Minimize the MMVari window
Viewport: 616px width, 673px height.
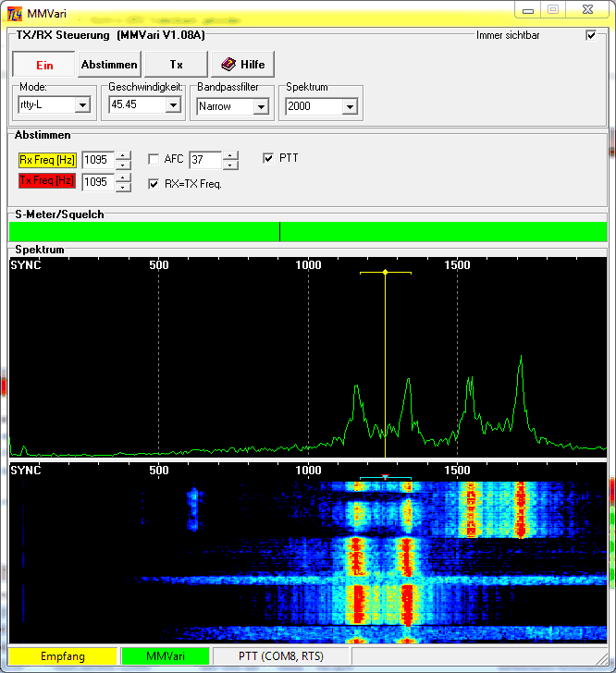[528, 10]
